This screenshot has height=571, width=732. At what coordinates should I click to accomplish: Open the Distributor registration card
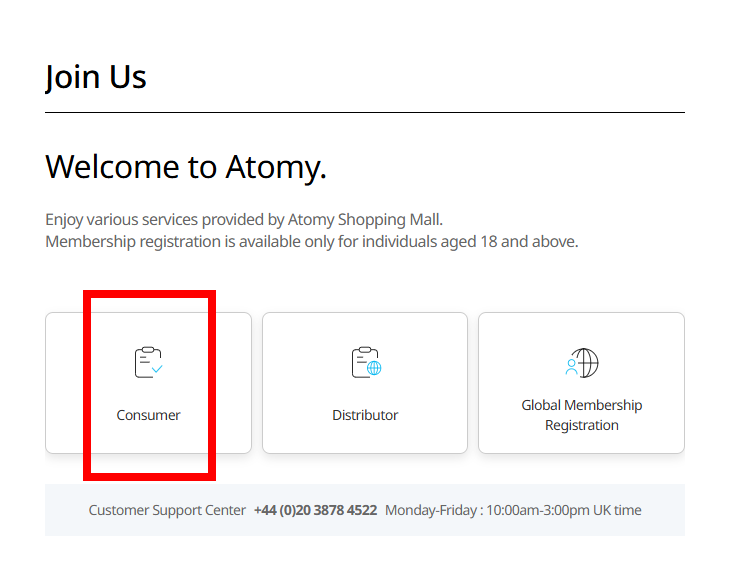coord(365,383)
